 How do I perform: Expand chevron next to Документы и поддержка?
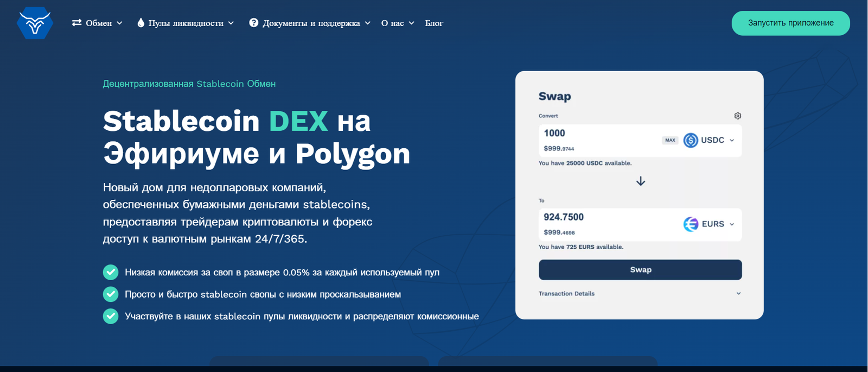tap(367, 23)
